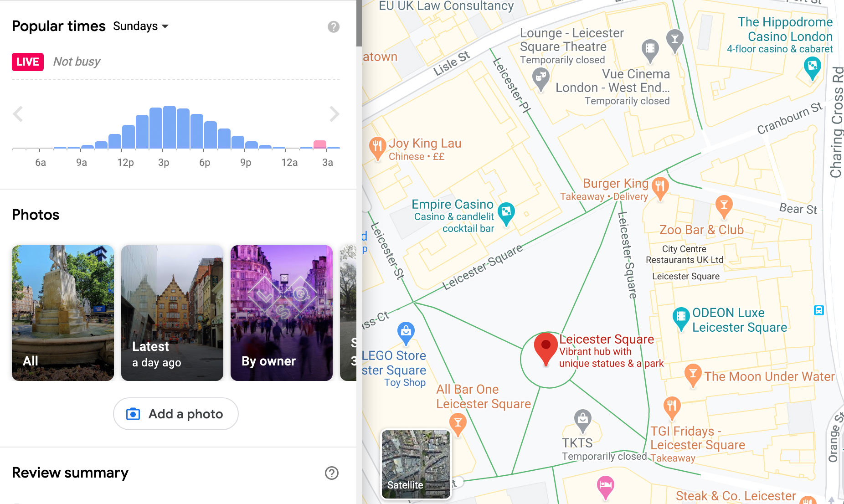
Task: Open City Centre Restaurants UK Ltd label
Action: pos(684,254)
